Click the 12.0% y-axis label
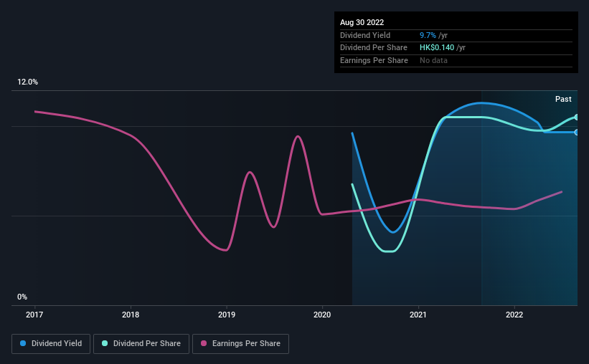589x364 pixels. pyautogui.click(x=27, y=82)
